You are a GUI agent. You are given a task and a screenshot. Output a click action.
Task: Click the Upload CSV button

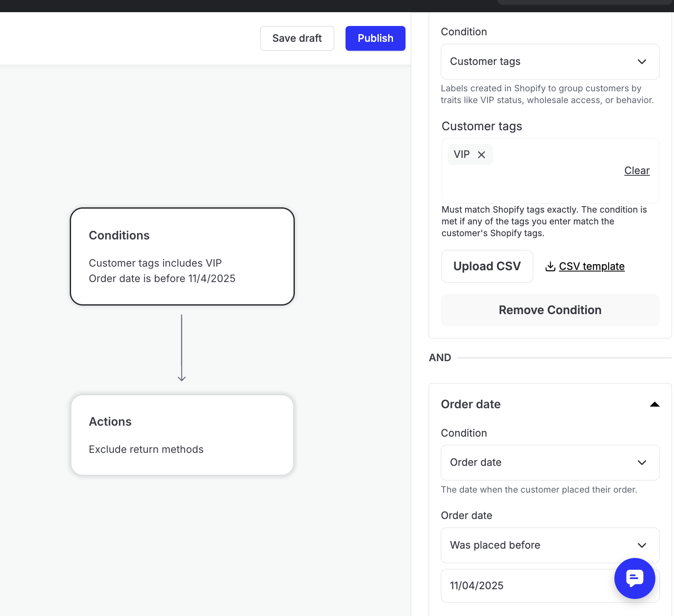coord(487,266)
